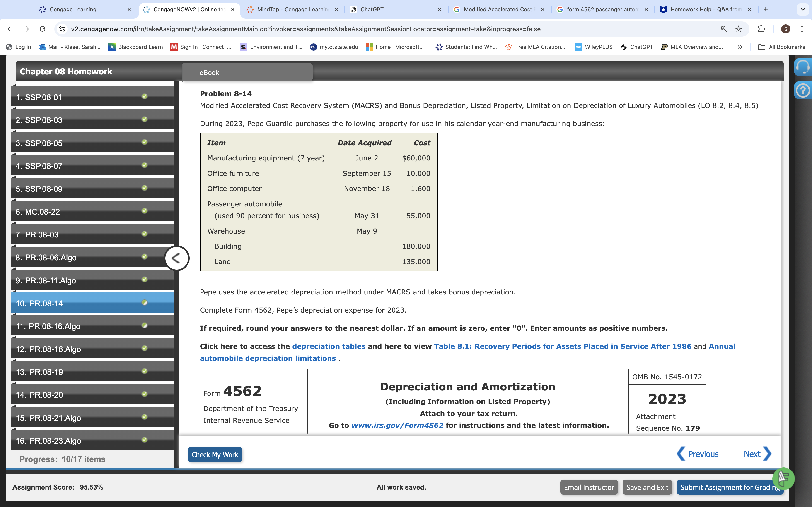Open the tab search dropdown arrow
Image resolution: width=812 pixels, height=507 pixels.
click(x=803, y=9)
